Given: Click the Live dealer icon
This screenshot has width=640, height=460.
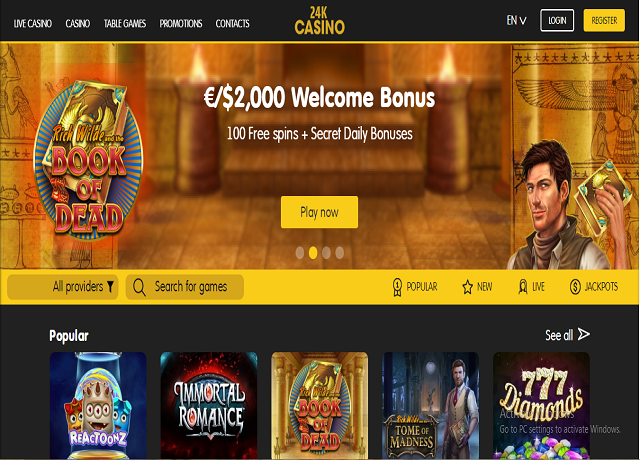Looking at the screenshot, I should [522, 287].
